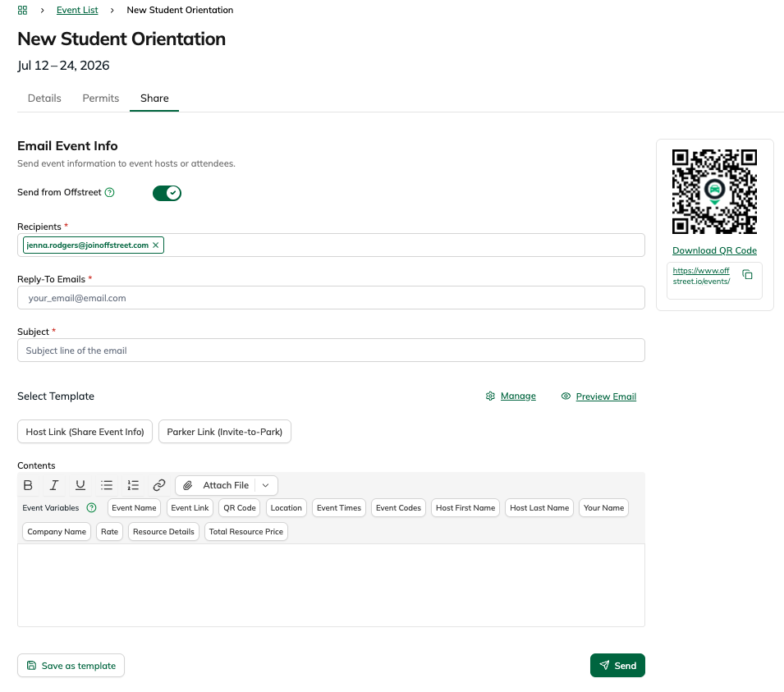Switch to the Permits tab
Image resolution: width=784 pixels, height=692 pixels.
coord(100,98)
